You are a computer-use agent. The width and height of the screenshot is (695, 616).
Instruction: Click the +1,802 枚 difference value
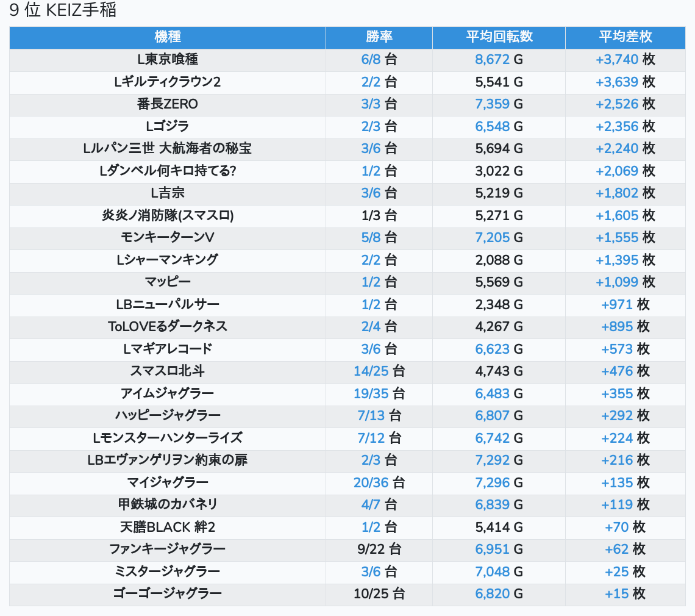tap(625, 193)
